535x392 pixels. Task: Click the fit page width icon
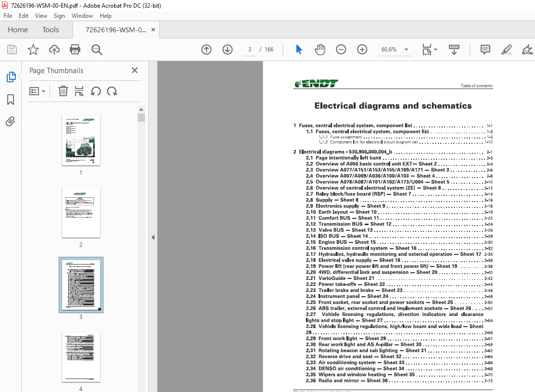click(x=427, y=50)
